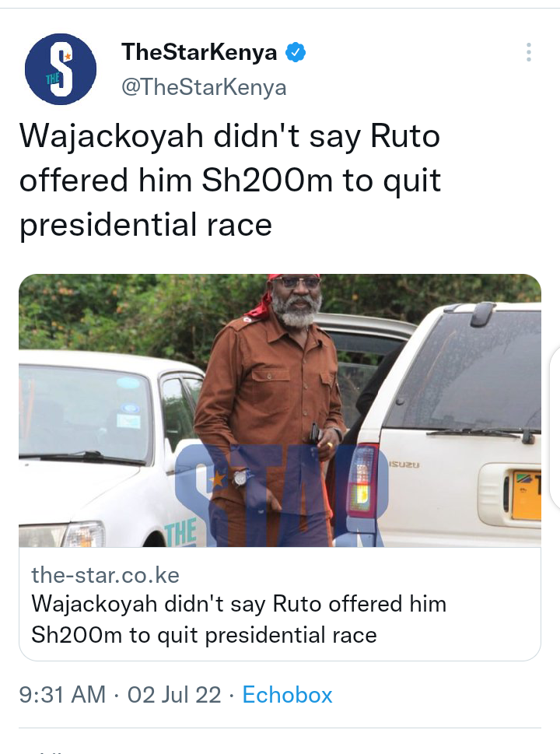
Task: Open the link card headline text
Action: coord(239,619)
